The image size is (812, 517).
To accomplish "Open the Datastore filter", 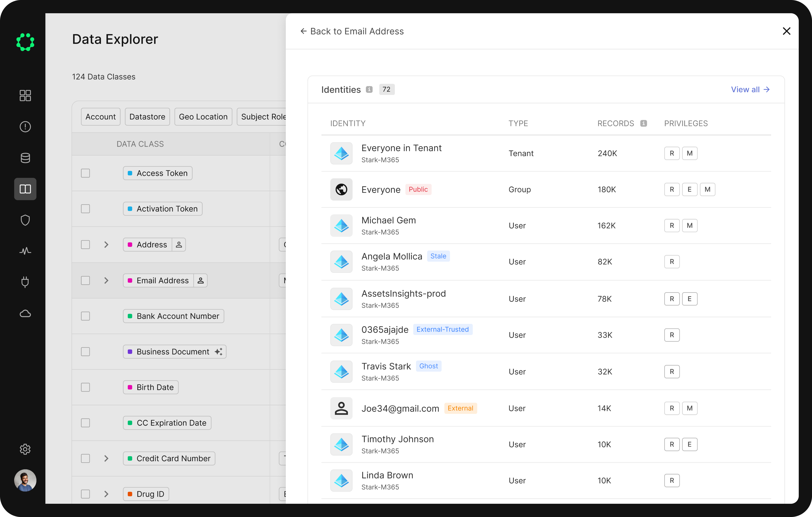I will click(147, 117).
